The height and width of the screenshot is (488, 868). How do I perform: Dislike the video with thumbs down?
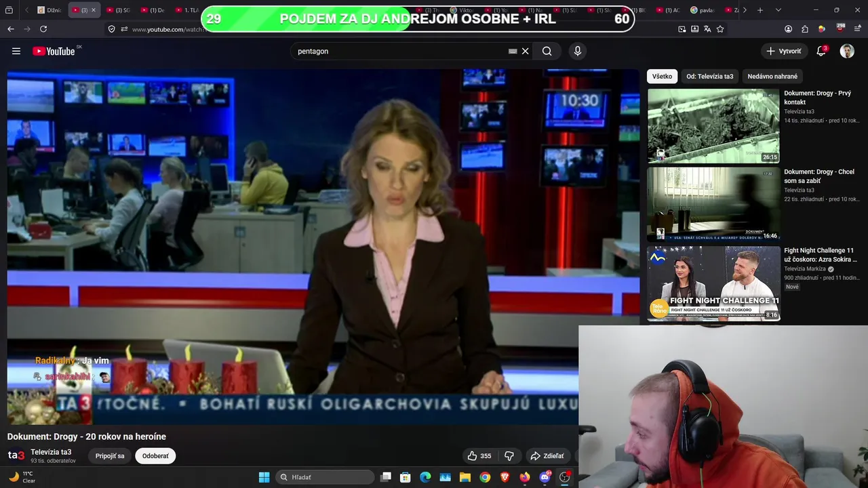[x=509, y=456]
